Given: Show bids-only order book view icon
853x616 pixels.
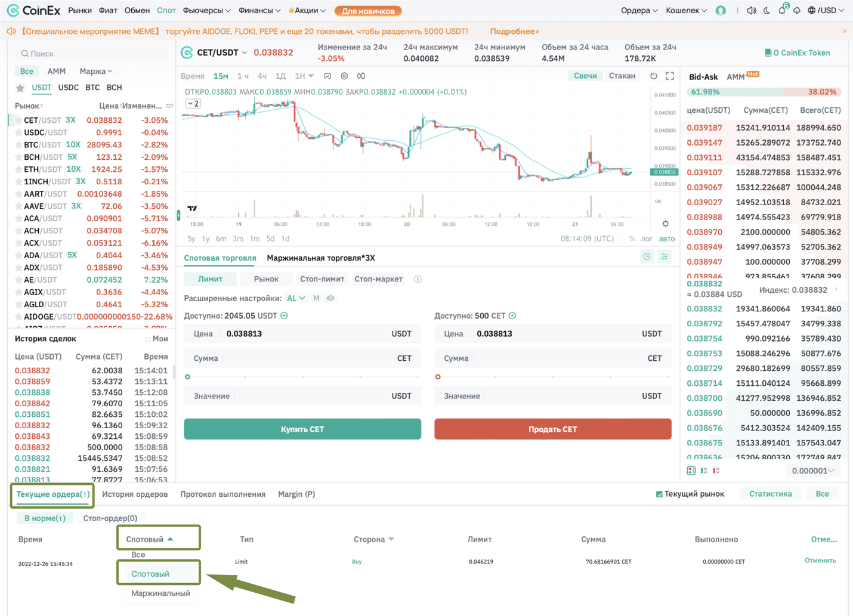Looking at the screenshot, I should coord(704,470).
